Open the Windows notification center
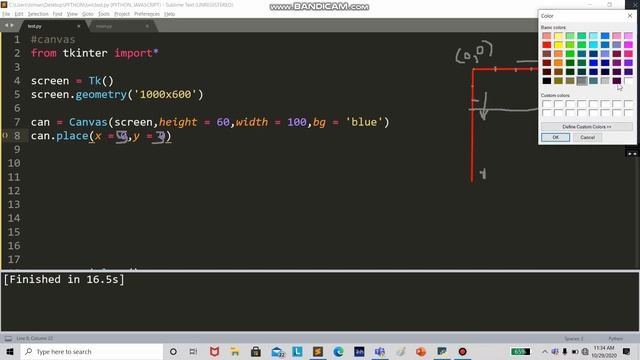 click(x=627, y=351)
